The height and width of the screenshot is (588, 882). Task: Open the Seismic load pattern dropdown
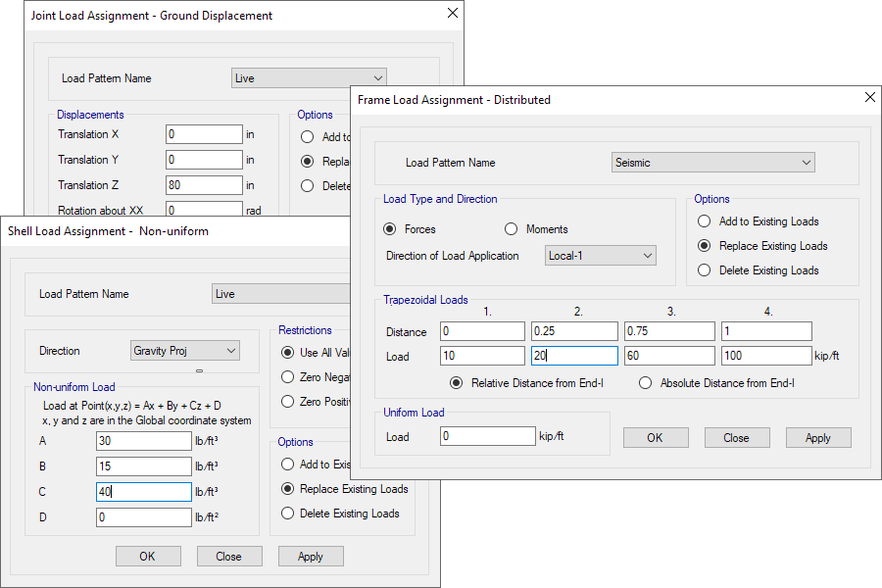(x=712, y=163)
